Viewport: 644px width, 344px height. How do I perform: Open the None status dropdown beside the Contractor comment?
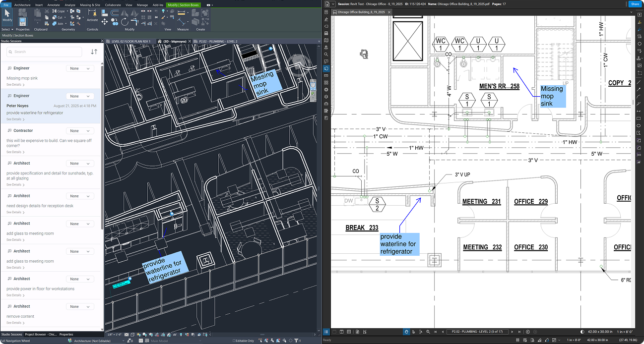80,130
